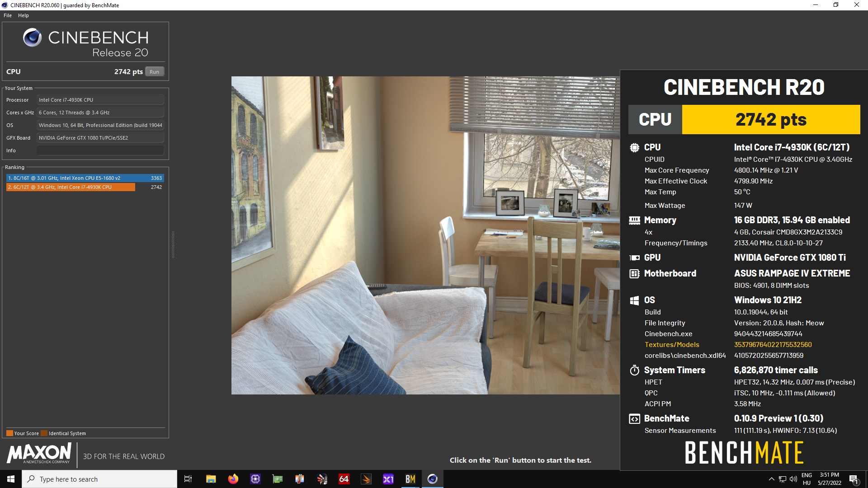This screenshot has height=488, width=868.
Task: Switch to the Cinebench taskbar icon
Action: pyautogui.click(x=433, y=479)
